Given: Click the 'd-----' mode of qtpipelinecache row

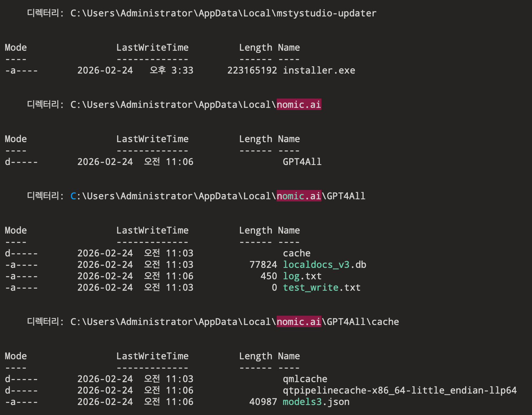Looking at the screenshot, I should (x=21, y=390).
